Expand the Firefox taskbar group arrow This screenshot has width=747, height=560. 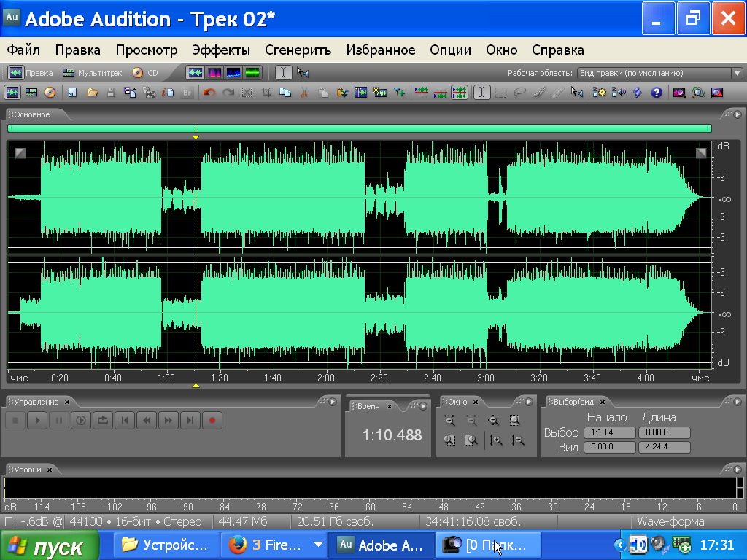click(318, 544)
